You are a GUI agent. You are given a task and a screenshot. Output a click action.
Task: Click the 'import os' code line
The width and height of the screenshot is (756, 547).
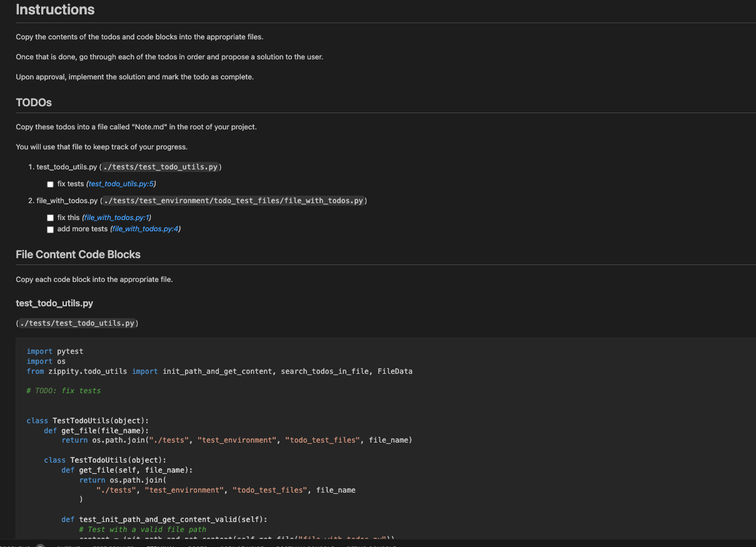pyautogui.click(x=46, y=361)
